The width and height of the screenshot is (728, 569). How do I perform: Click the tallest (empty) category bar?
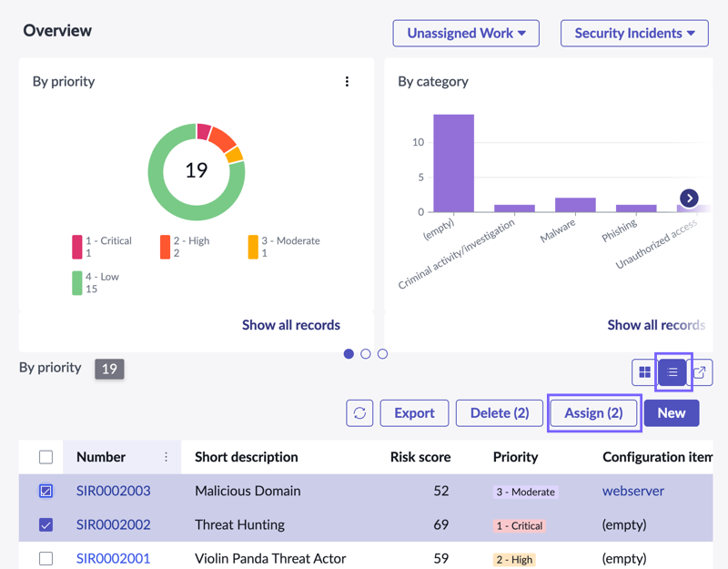[x=453, y=163]
